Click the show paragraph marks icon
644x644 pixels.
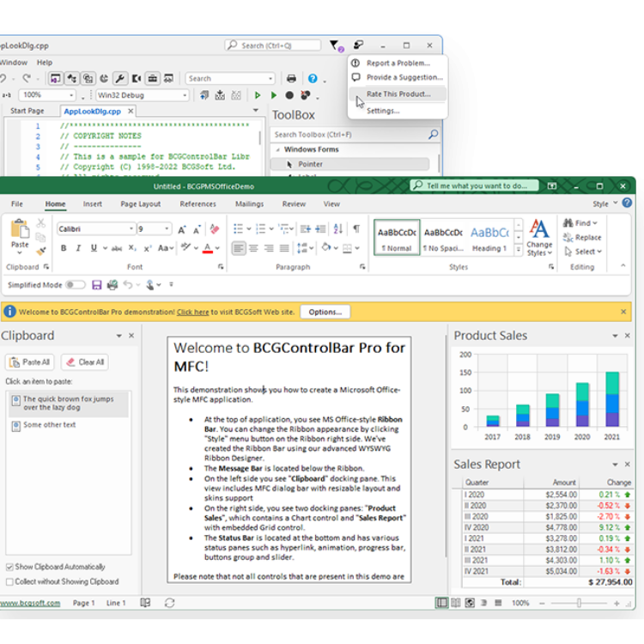(x=356, y=229)
